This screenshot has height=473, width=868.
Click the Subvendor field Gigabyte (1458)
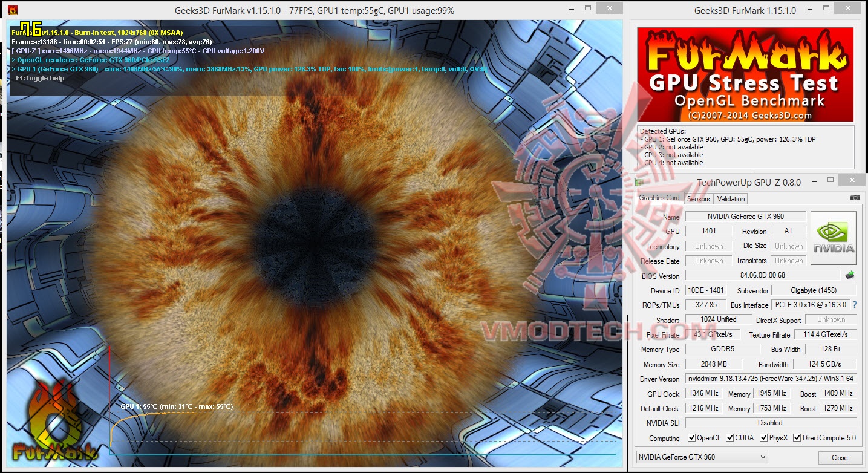(814, 290)
